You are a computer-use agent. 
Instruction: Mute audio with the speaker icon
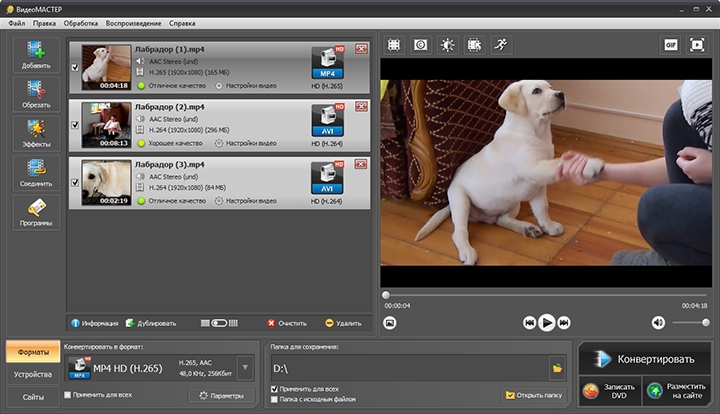coord(658,322)
